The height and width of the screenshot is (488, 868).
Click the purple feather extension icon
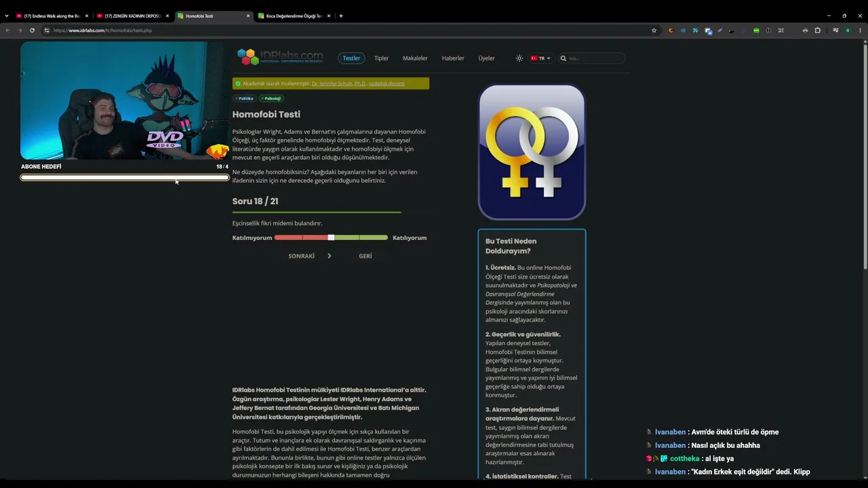tap(720, 30)
